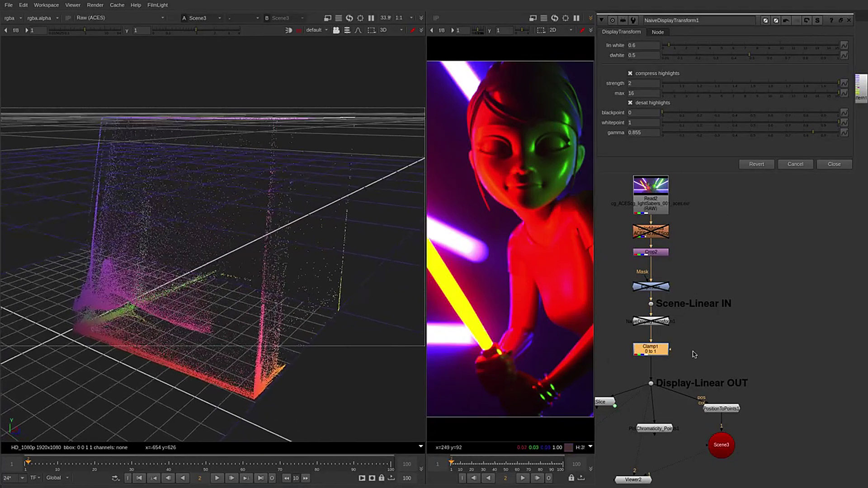Viewport: 868px width, 488px height.
Task: Click the left viewer region-of-interest crosshair icon
Action: (x=360, y=18)
